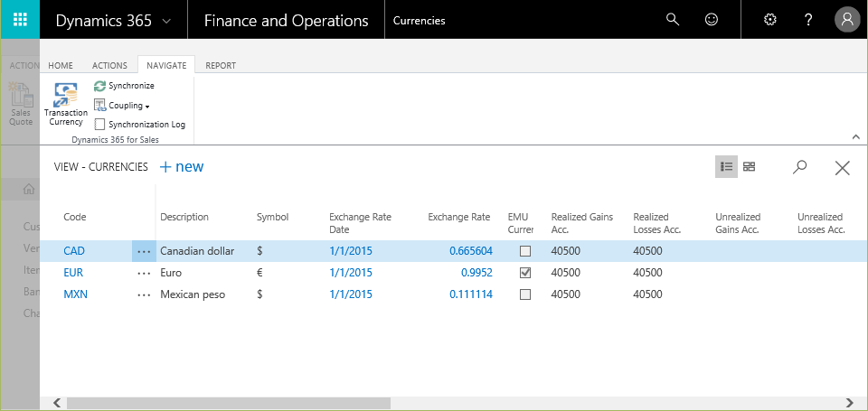Screen dimensions: 868x411
Task: Open the EUR currency code link
Action: point(73,273)
